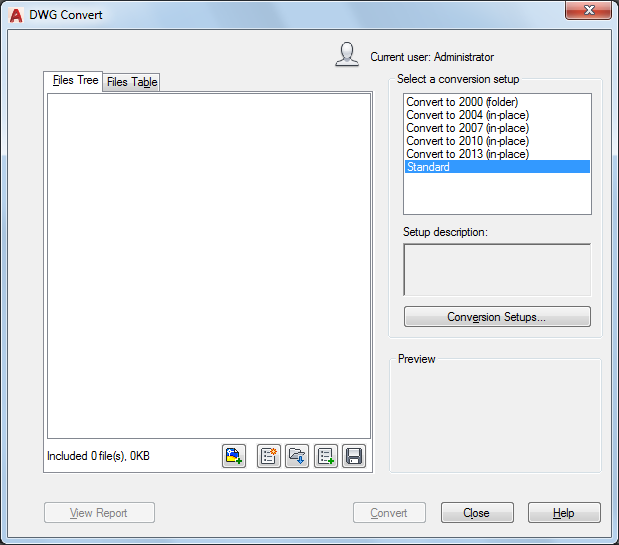Select the Standard conversion setup
The height and width of the screenshot is (545, 619).
tap(429, 167)
